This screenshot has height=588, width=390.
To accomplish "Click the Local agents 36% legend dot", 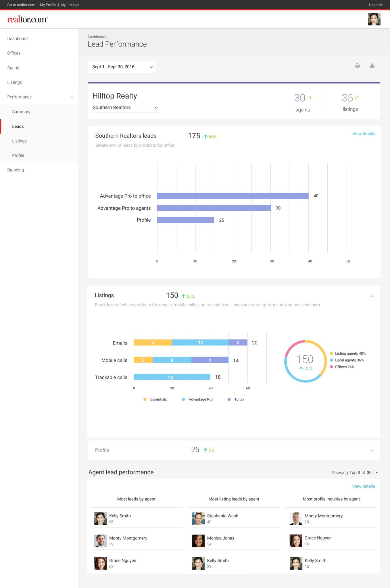I will 331,360.
